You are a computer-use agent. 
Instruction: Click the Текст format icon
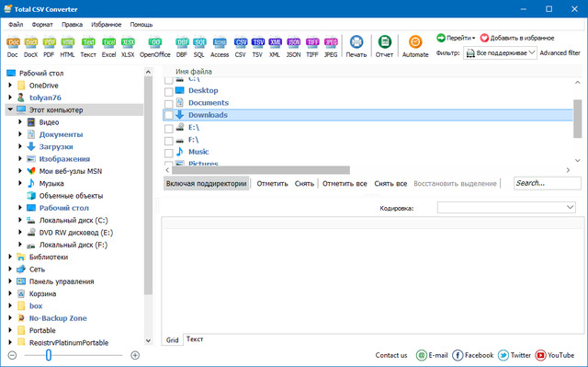[x=88, y=42]
